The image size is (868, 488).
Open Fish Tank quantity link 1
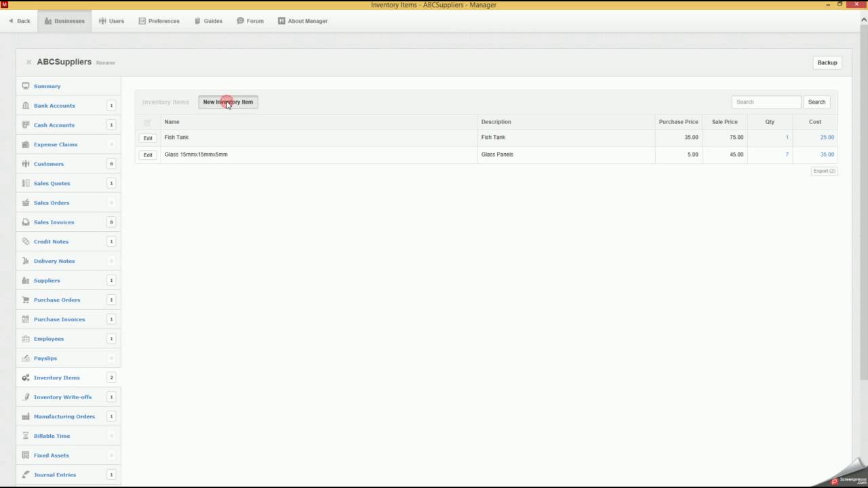tap(787, 138)
